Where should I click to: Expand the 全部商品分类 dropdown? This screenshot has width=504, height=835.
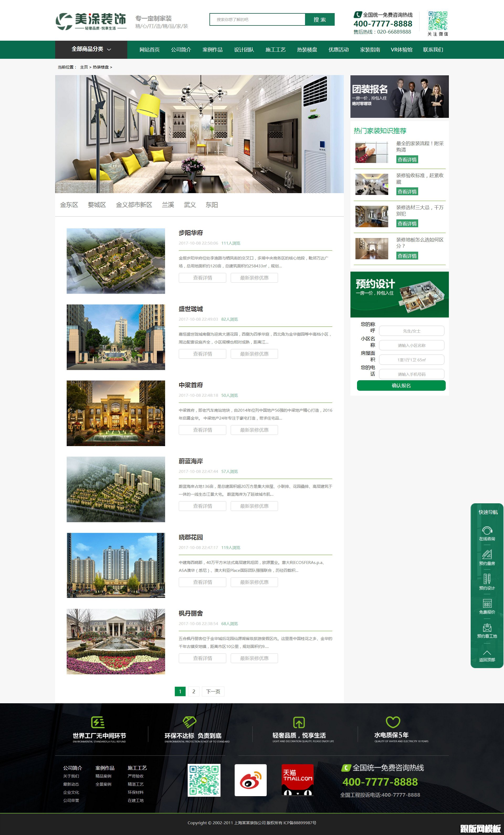tap(91, 50)
